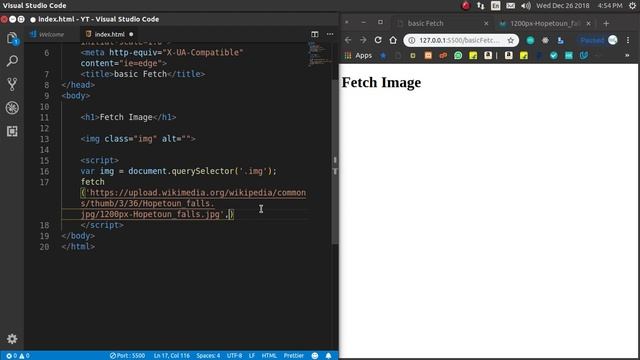Click the 127.0.0.1:5500 address bar
Viewport: 640px width, 360px height.
(x=461, y=40)
